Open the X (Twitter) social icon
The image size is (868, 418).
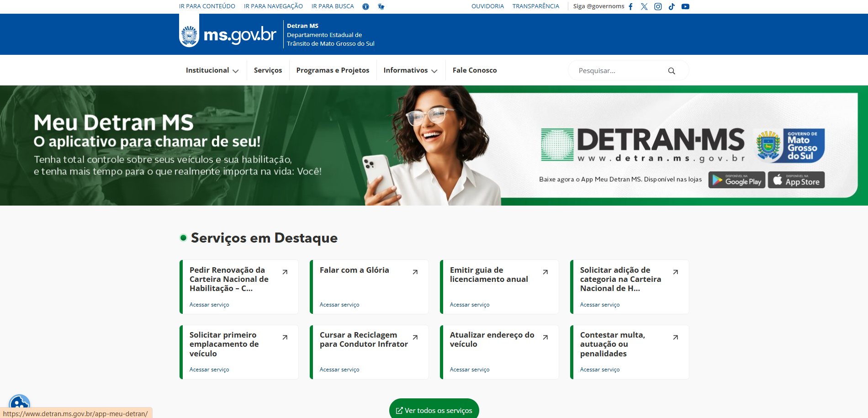[644, 6]
